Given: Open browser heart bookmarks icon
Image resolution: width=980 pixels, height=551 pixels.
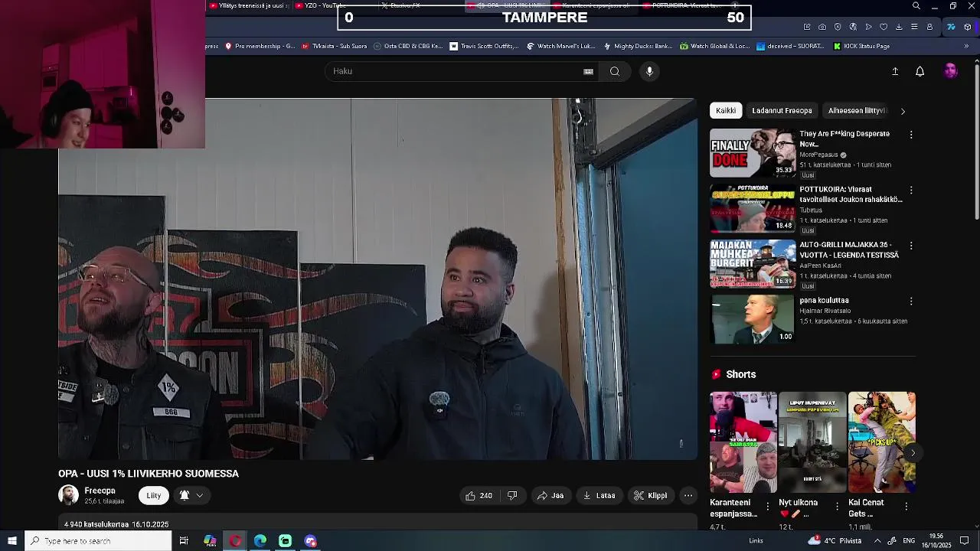Looking at the screenshot, I should pyautogui.click(x=884, y=27).
